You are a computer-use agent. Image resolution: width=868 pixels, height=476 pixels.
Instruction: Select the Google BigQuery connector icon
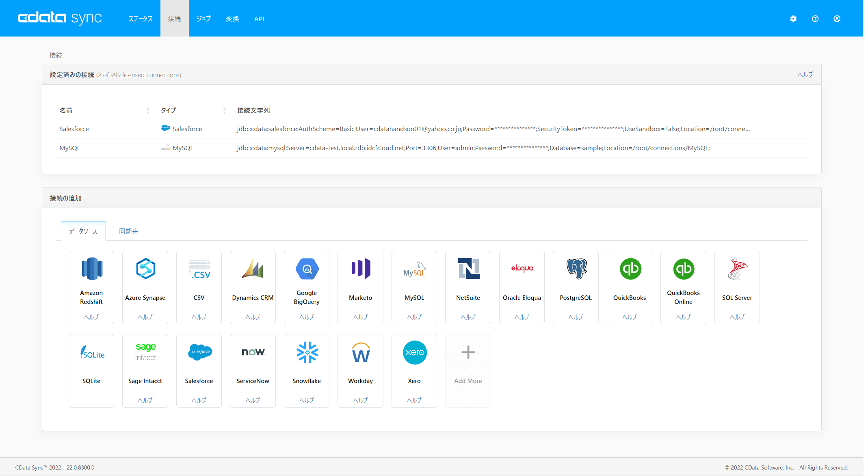pos(307,269)
